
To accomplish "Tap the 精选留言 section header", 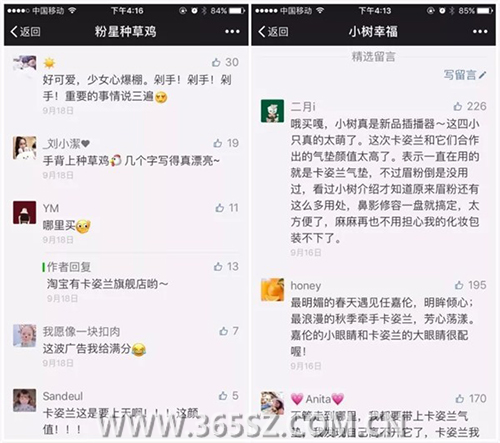I will point(373,57).
